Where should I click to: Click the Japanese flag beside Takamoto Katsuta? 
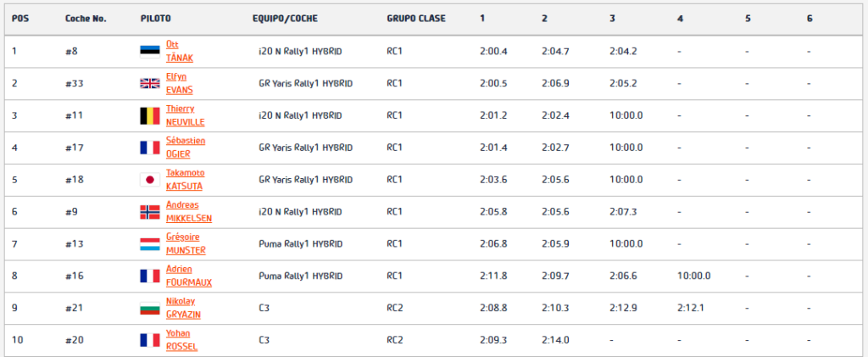click(x=149, y=180)
